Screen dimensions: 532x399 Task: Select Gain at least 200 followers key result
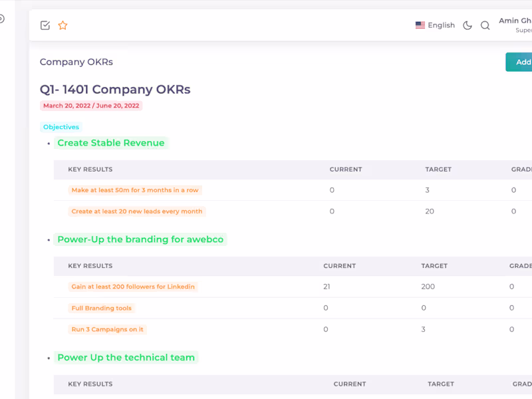(133, 287)
